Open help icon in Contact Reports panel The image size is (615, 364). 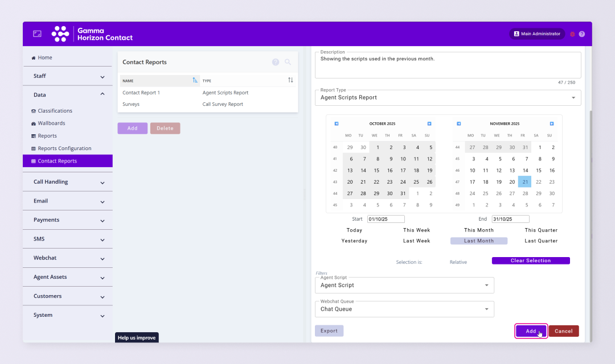point(276,62)
